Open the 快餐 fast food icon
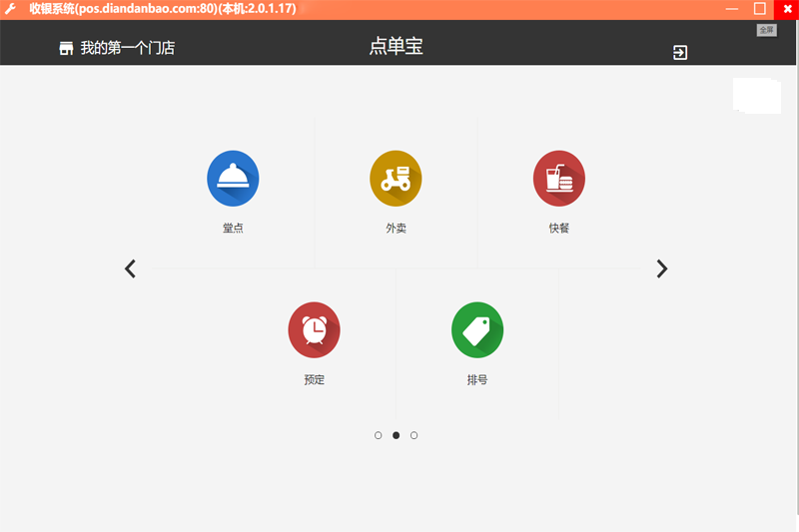The image size is (799, 532). tap(559, 179)
